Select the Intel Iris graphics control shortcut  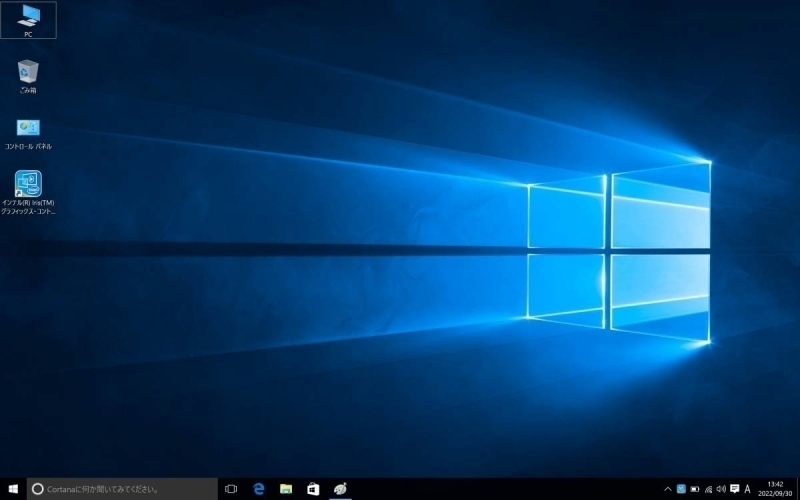coord(28,192)
